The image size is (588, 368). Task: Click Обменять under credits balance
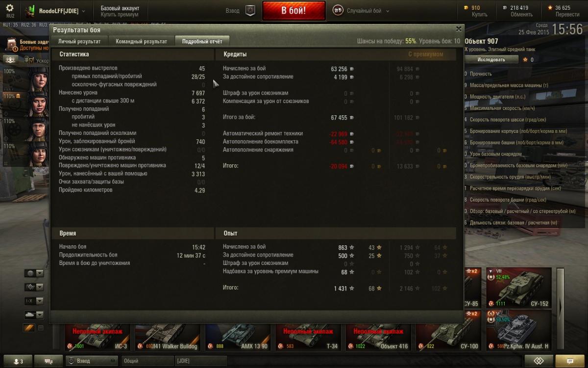click(521, 15)
